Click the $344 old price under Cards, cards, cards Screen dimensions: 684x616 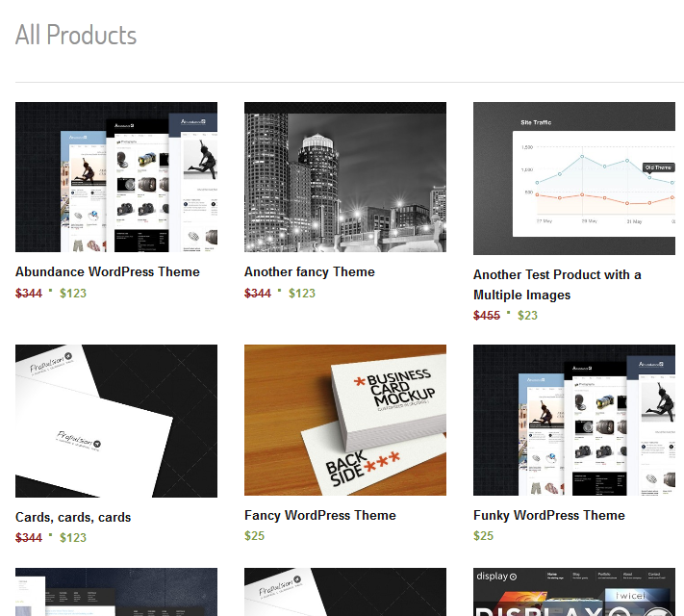point(29,538)
